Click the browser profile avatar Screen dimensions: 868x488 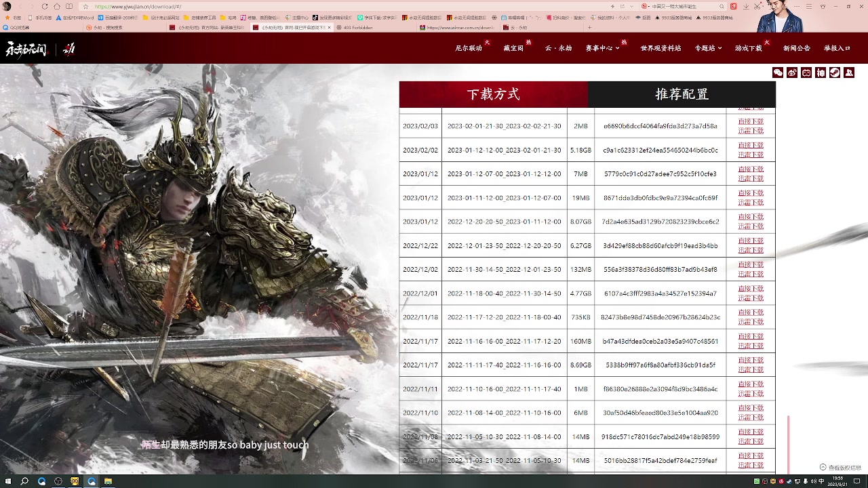[7, 6]
